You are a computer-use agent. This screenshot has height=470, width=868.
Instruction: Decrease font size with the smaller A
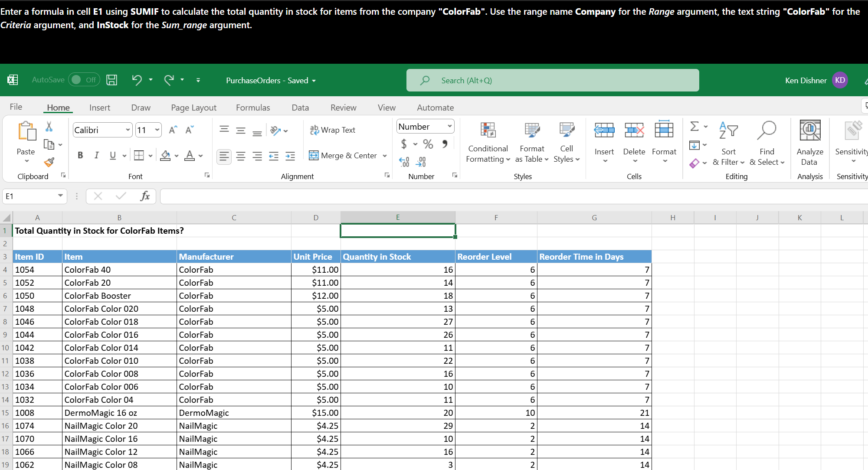coord(190,130)
